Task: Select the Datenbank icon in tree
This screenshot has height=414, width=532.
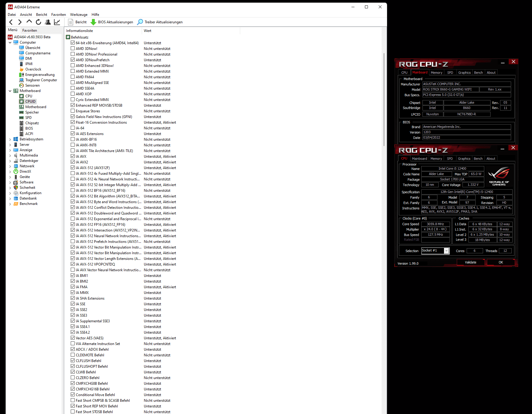Action: click(x=16, y=198)
